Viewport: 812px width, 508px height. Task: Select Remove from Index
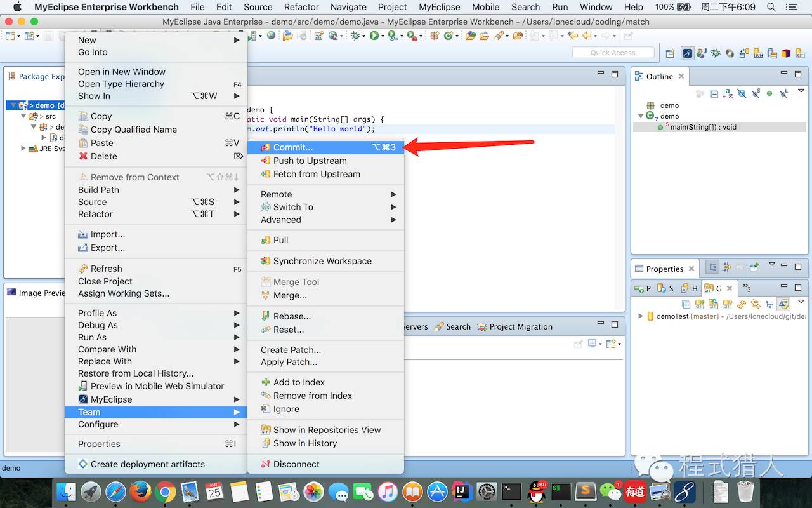click(325, 396)
